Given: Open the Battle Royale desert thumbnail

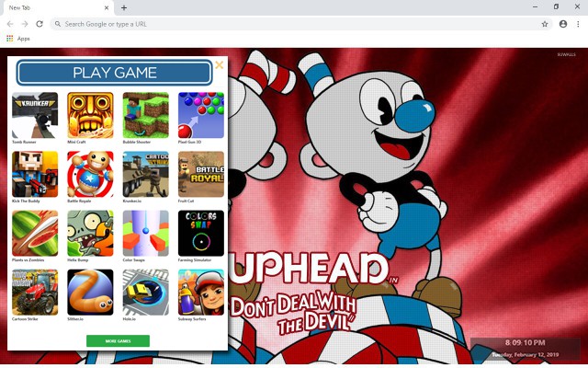Looking at the screenshot, I should [201, 174].
